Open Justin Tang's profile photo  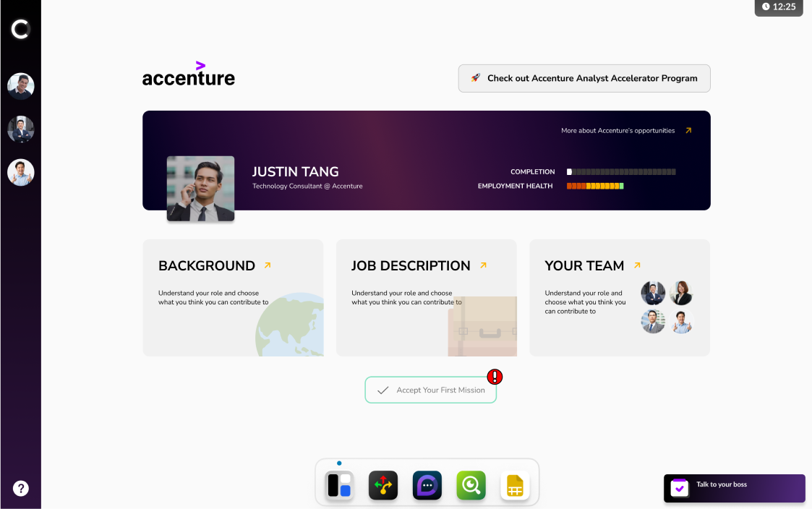coord(200,189)
